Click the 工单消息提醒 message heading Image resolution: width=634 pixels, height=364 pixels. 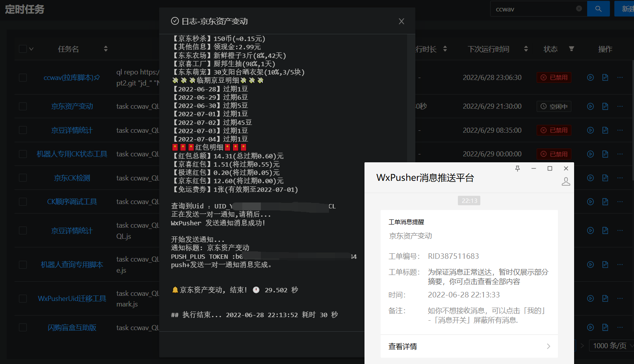click(x=406, y=222)
